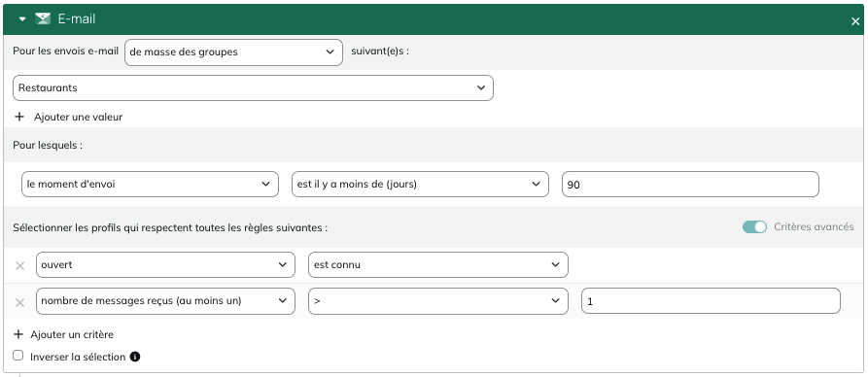Click the value field containing 1

(711, 301)
